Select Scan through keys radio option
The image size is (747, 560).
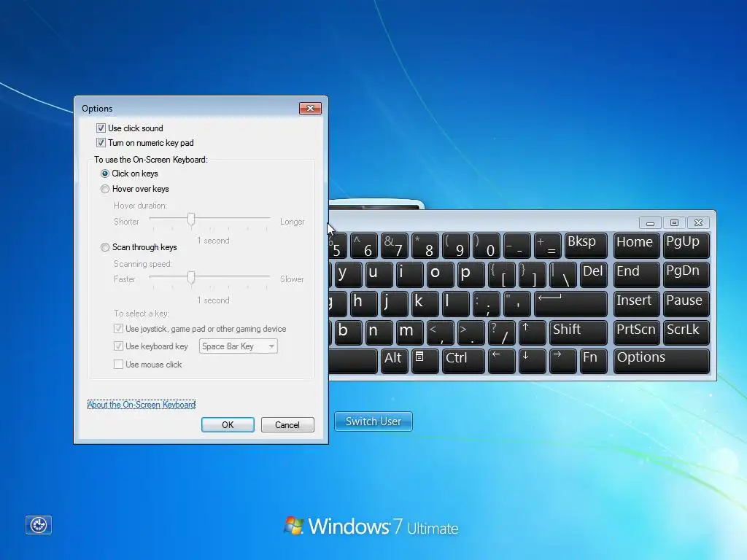[x=105, y=247]
